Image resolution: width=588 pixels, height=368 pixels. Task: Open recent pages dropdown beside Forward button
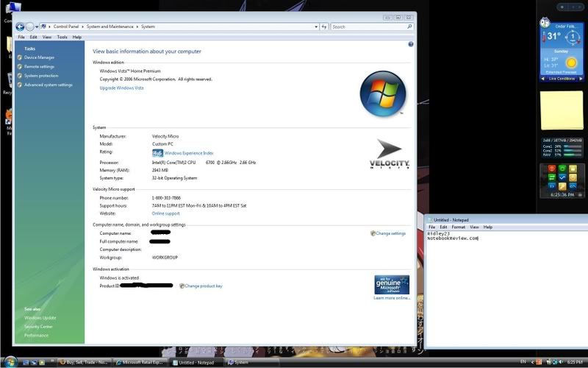point(37,27)
